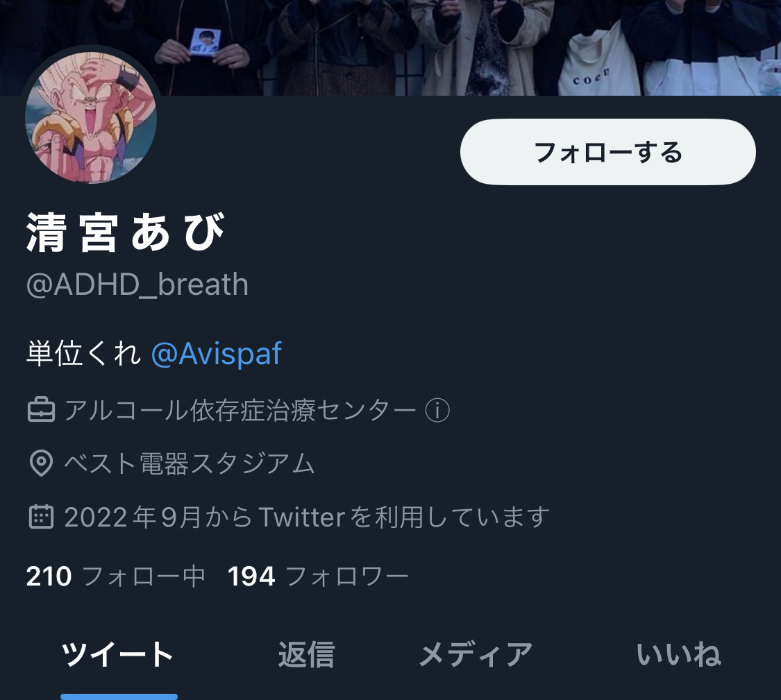
Task: Switch to the 返信 tab
Action: click(306, 654)
